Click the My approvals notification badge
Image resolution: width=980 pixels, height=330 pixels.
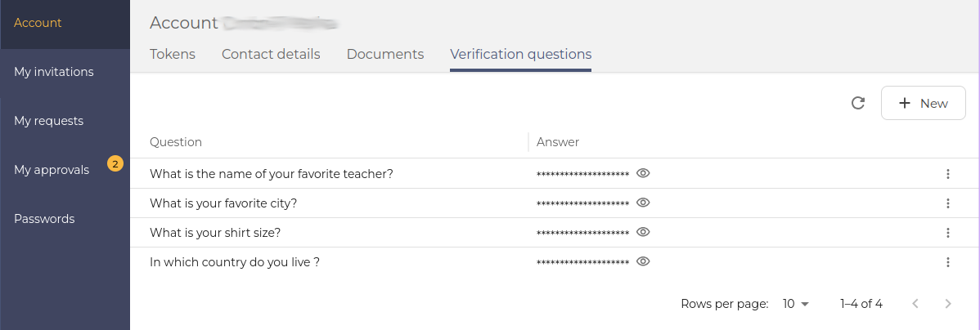[115, 164]
